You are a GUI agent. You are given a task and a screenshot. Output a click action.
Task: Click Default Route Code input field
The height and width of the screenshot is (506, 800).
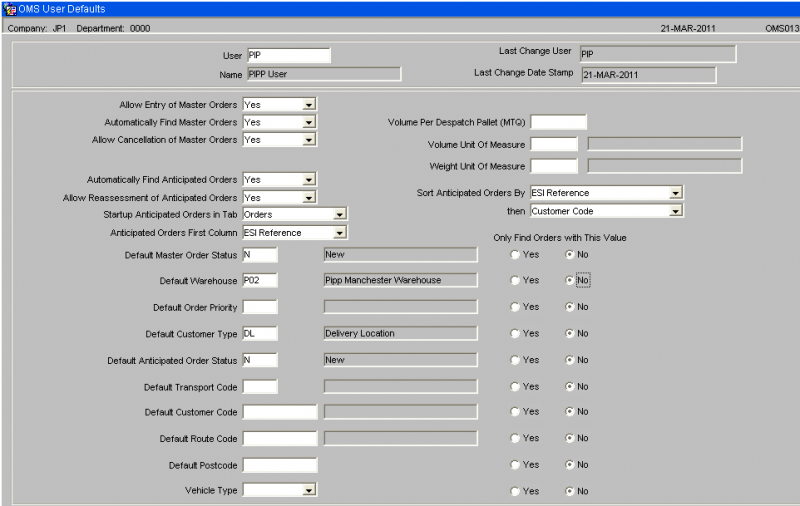click(x=280, y=438)
